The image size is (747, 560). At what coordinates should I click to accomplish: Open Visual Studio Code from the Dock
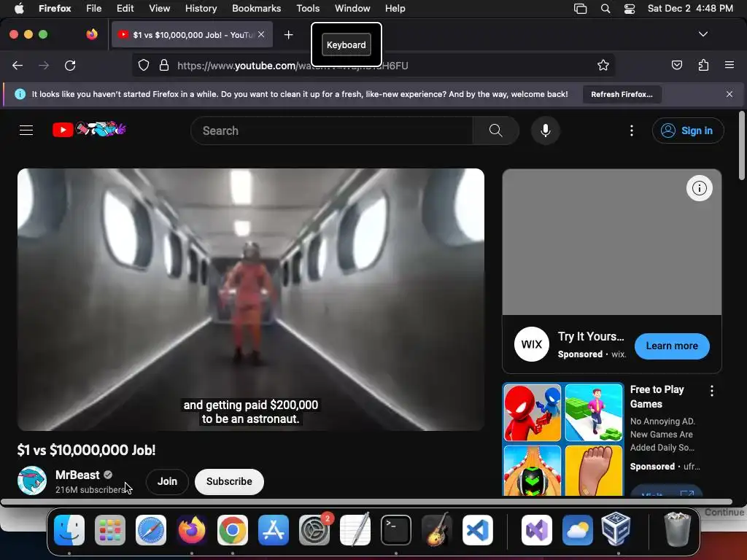(477, 529)
